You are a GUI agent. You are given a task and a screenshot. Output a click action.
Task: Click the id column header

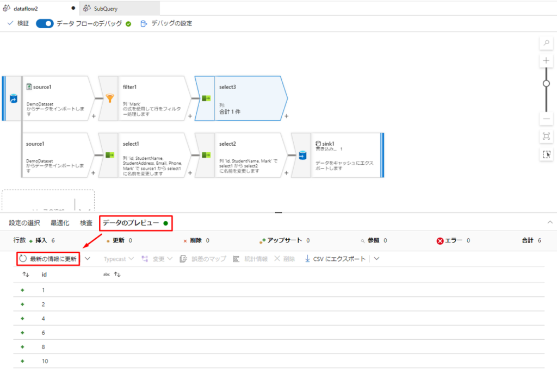(44, 275)
